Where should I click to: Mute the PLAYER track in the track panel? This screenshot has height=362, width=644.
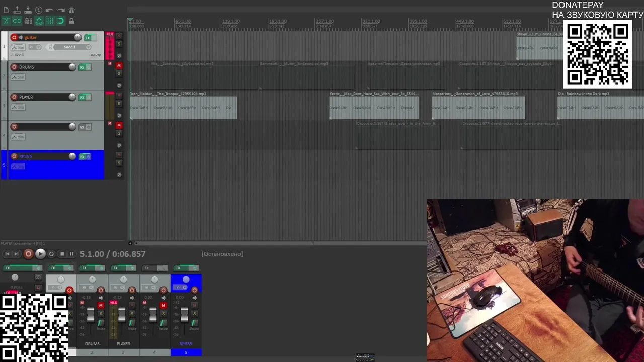click(x=119, y=96)
